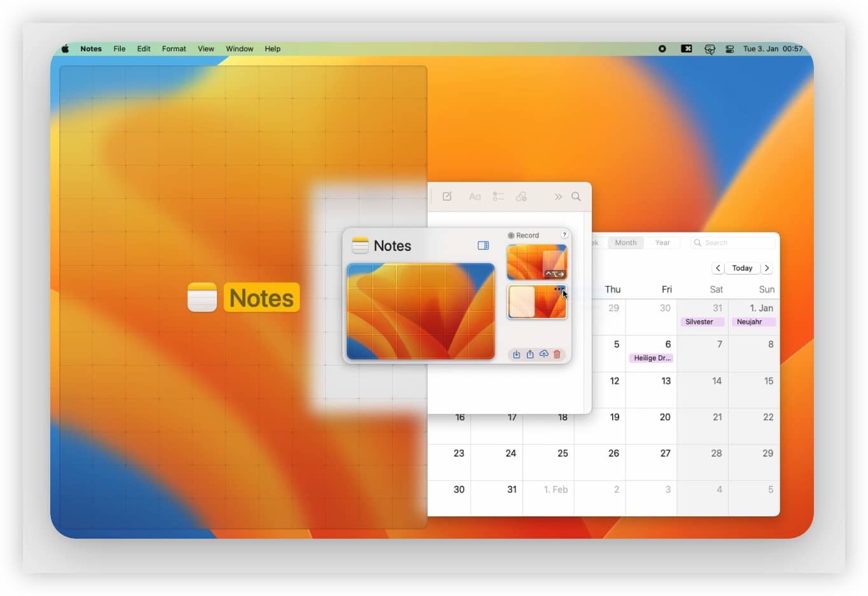The image size is (868, 596).
Task: Open the Heilige Dr... event on the 6th
Action: (x=651, y=358)
